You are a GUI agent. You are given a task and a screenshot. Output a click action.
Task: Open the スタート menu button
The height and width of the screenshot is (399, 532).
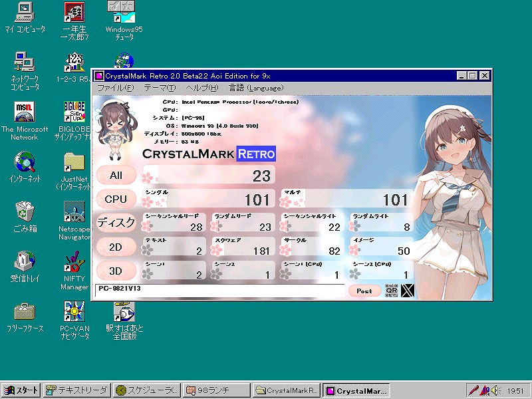tap(21, 390)
